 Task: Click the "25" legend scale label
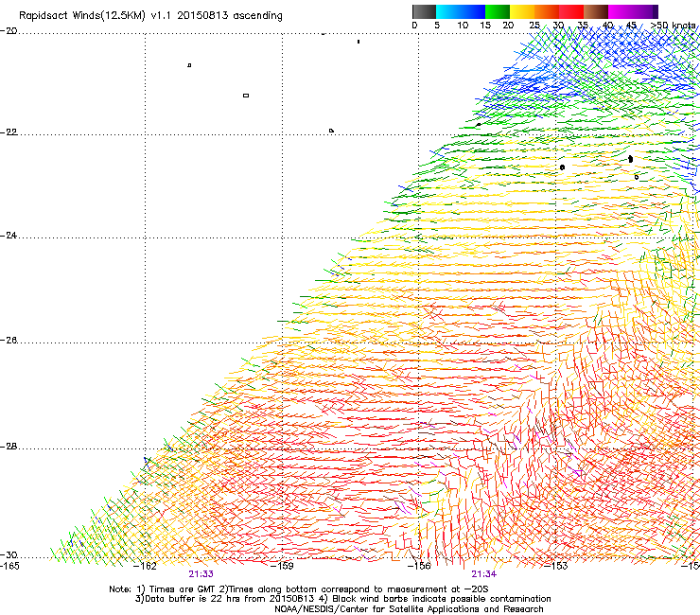click(534, 26)
